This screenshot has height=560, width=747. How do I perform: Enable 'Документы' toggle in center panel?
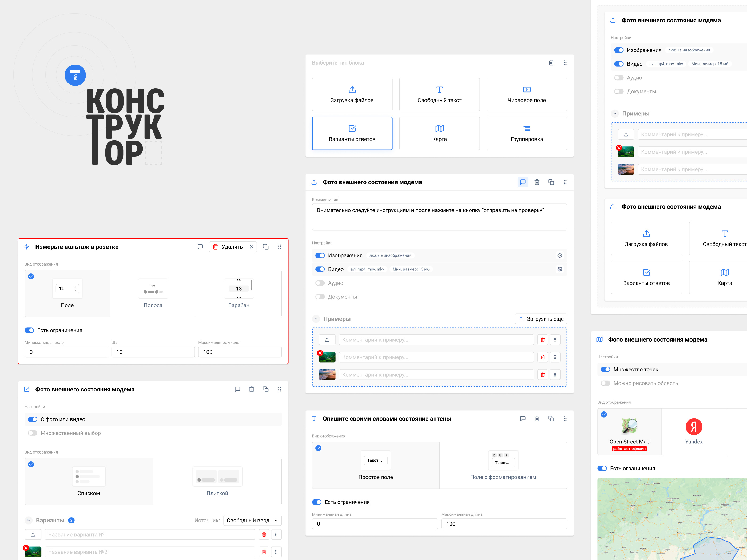pos(320,297)
